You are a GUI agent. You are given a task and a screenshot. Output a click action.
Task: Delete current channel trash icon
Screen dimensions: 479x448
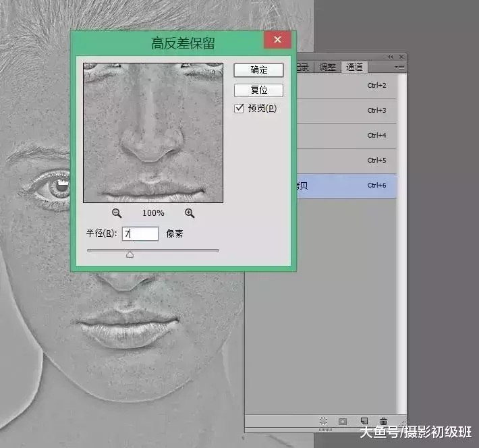(x=384, y=421)
